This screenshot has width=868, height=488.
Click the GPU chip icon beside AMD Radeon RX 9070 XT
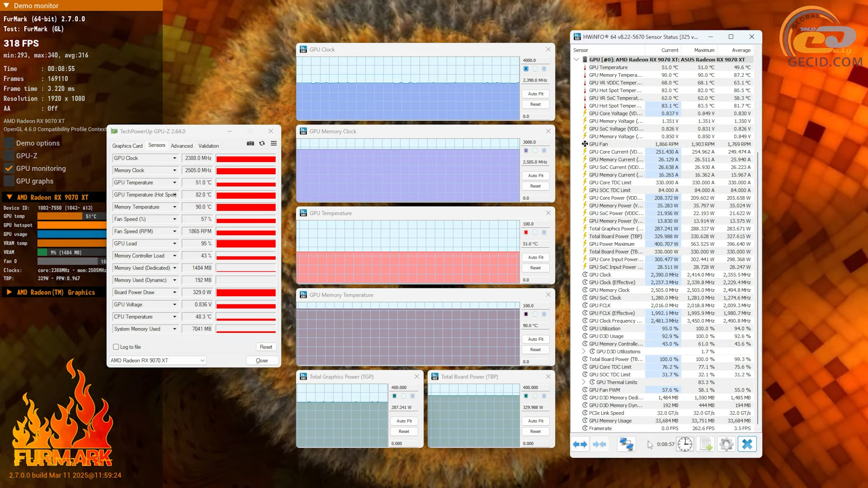click(x=585, y=60)
